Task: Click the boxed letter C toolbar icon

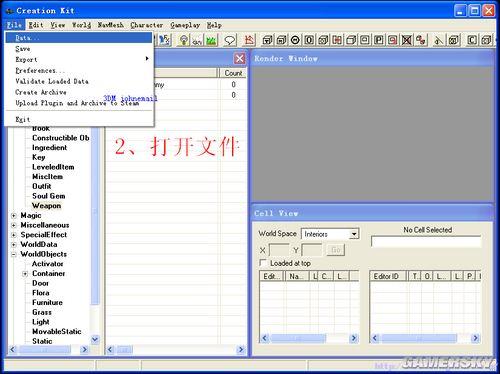Action: 472,40
